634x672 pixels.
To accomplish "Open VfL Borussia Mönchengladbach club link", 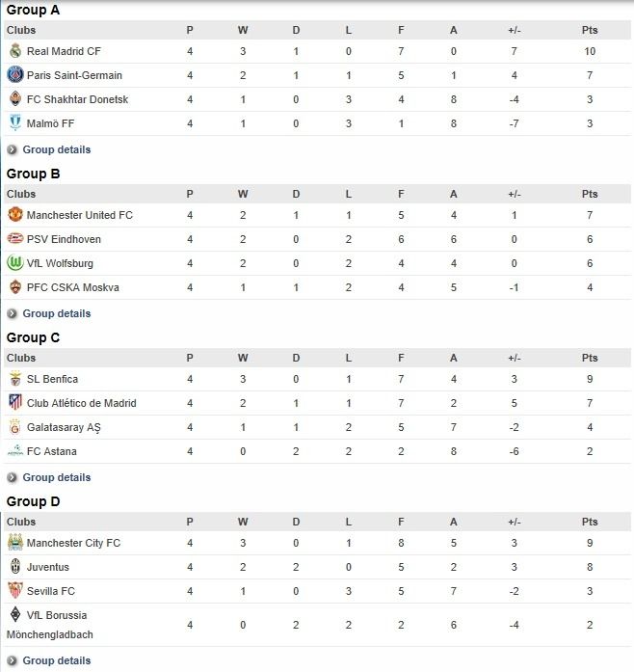I will [50, 625].
